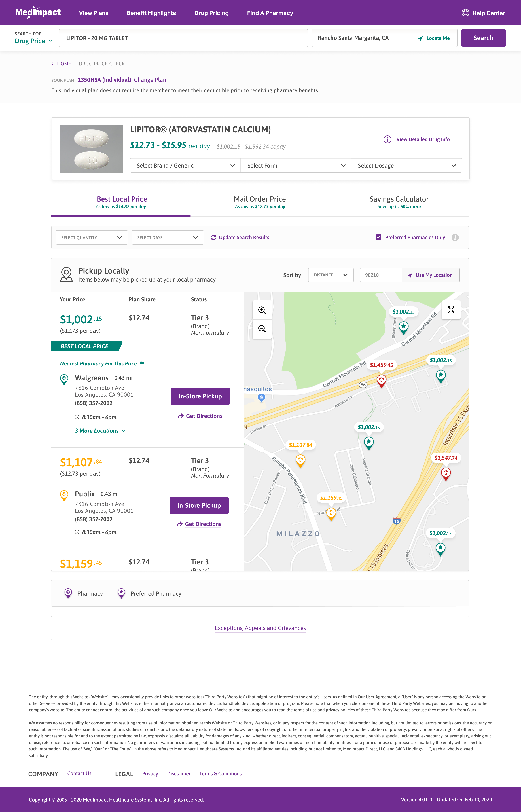The height and width of the screenshot is (812, 521).
Task: Click the Contact Us footer link
Action: tap(79, 774)
